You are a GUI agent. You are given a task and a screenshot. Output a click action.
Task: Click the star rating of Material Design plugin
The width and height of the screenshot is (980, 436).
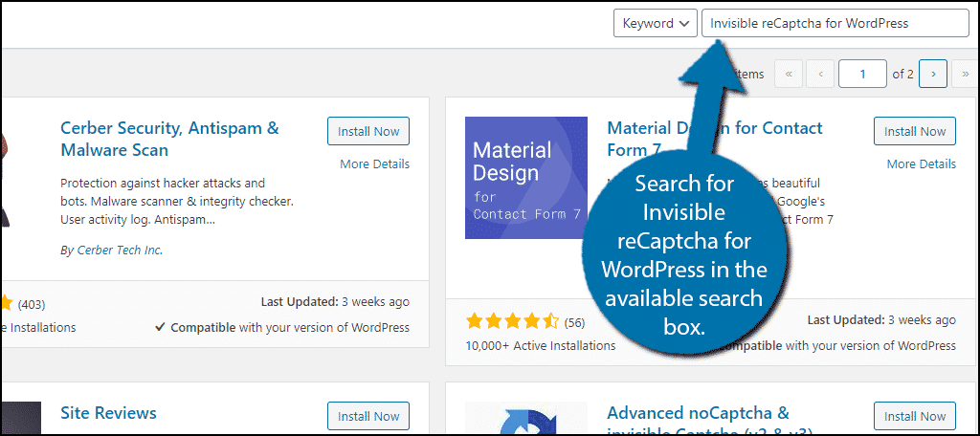[513, 322]
